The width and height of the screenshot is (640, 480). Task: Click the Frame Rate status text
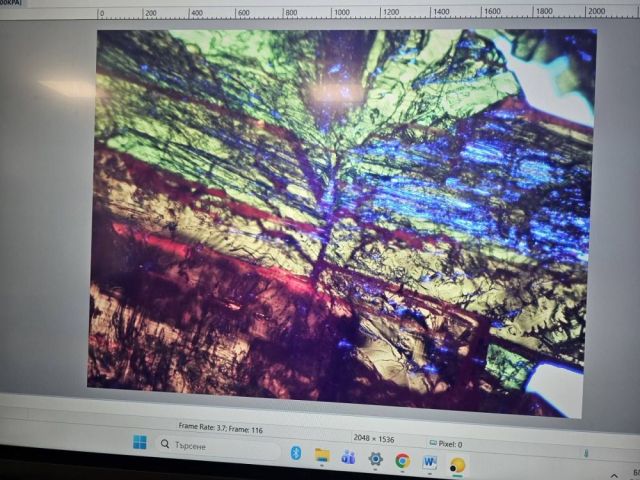(x=220, y=428)
